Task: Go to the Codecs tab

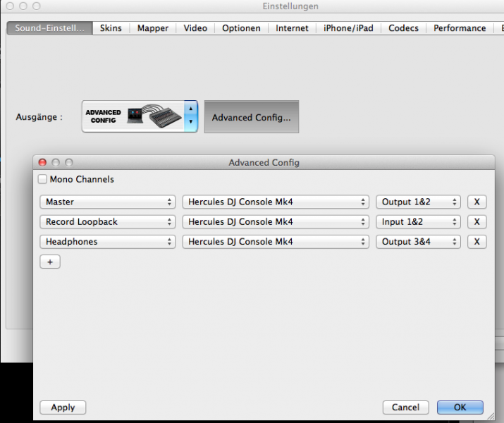Action: pos(403,28)
